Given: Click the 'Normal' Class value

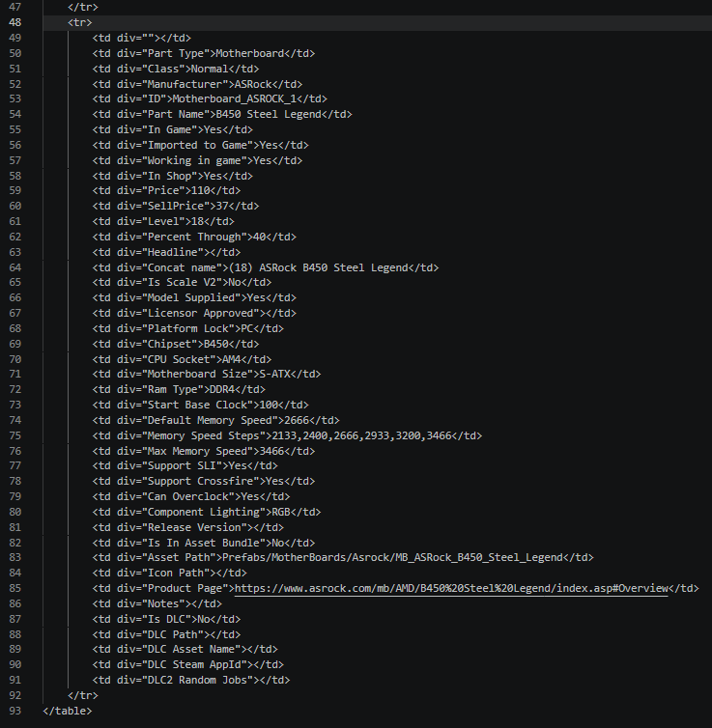Looking at the screenshot, I should pos(210,69).
